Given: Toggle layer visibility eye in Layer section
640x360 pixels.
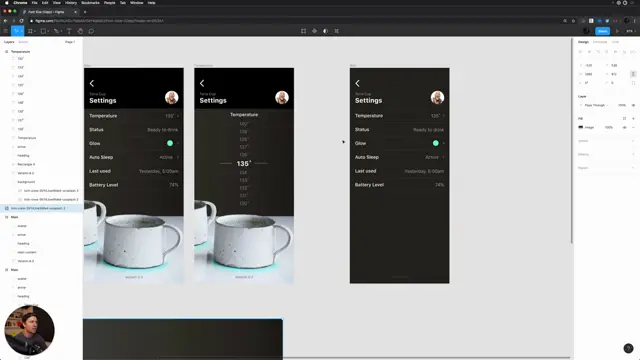Looking at the screenshot, I should point(633,105).
